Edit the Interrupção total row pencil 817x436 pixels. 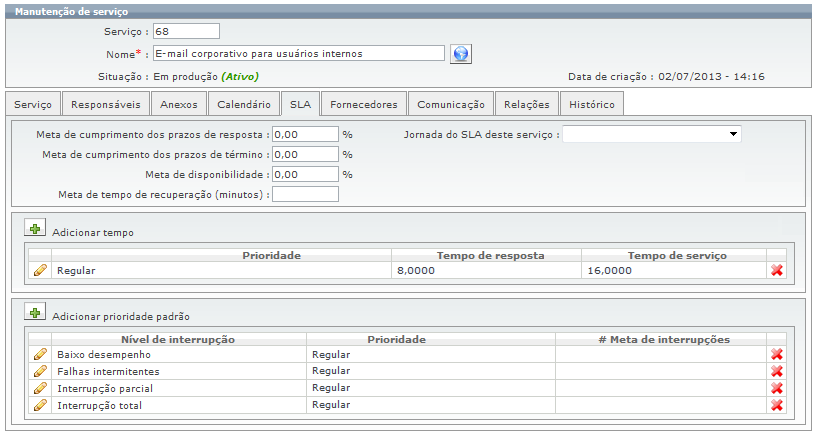[40, 405]
